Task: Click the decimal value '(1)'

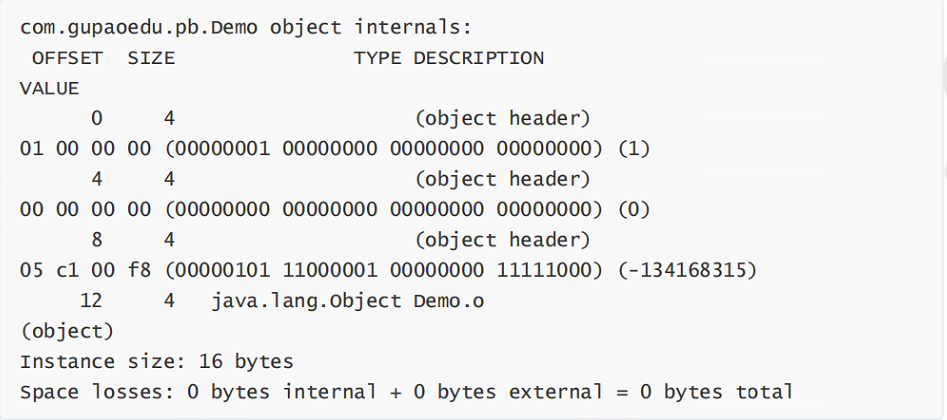Action: pyautogui.click(x=634, y=149)
